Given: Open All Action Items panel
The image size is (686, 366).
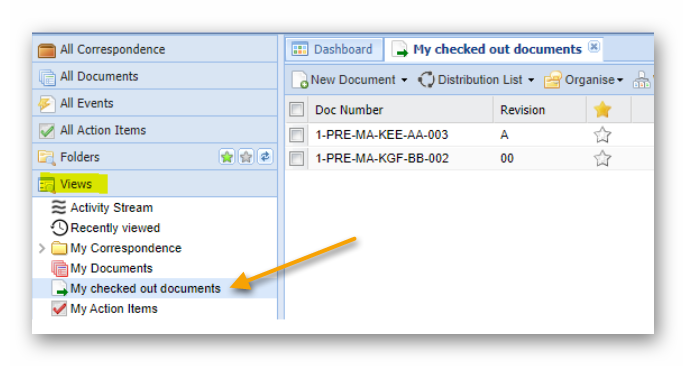Looking at the screenshot, I should (155, 130).
